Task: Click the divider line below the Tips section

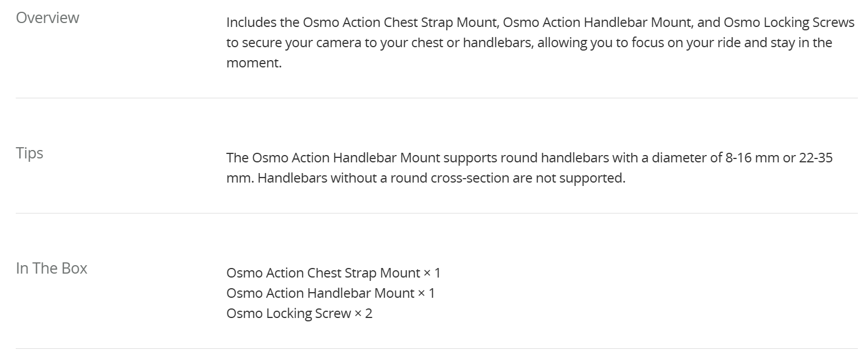Action: coord(436,213)
